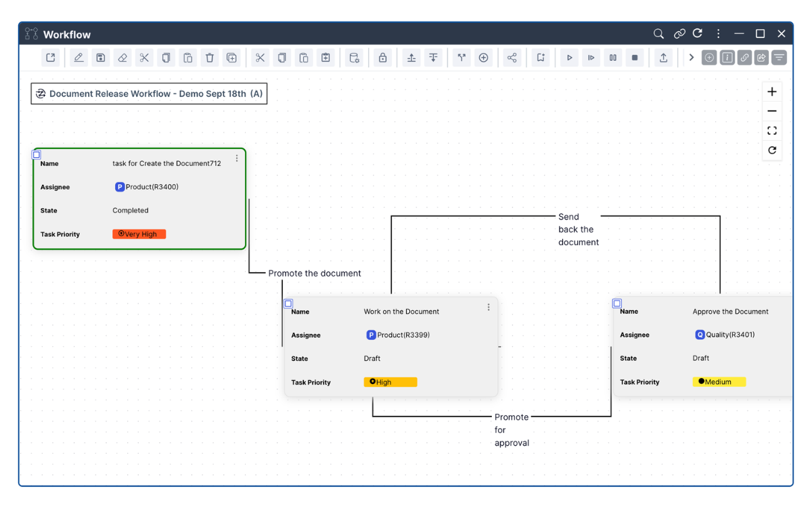Screen dimensions: 812x508
Task: Select the eraser tool in toolbar
Action: [122, 58]
